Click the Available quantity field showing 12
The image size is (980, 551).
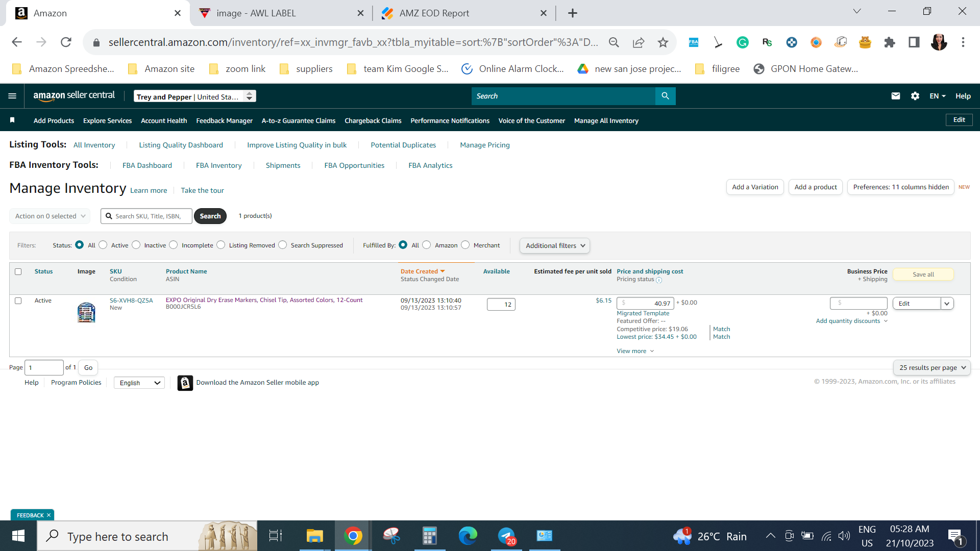pyautogui.click(x=501, y=305)
